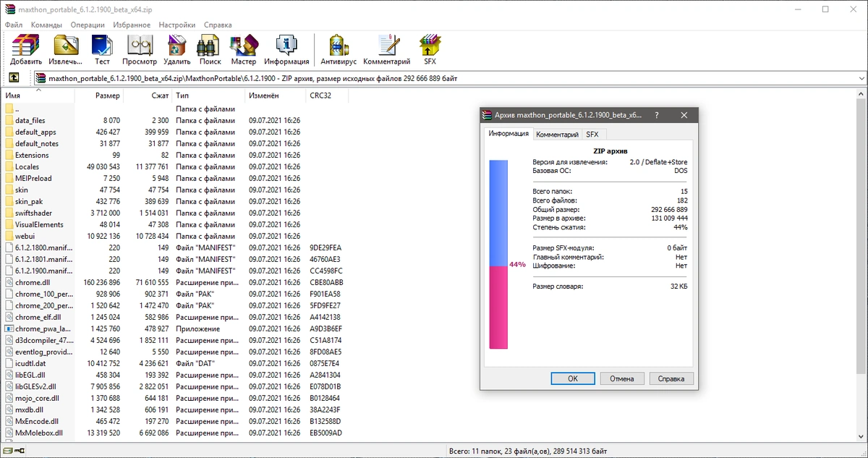The image size is (868, 458).
Task: Open the Операции menu
Action: point(88,25)
